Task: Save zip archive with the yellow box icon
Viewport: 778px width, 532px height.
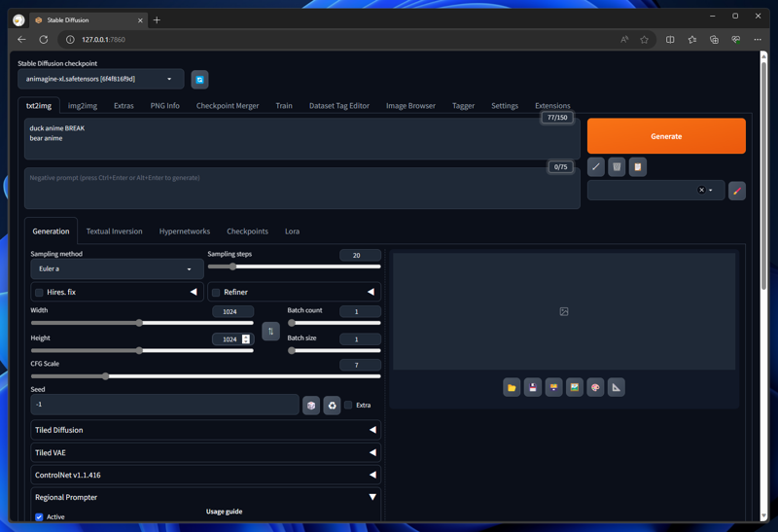Action: 553,388
